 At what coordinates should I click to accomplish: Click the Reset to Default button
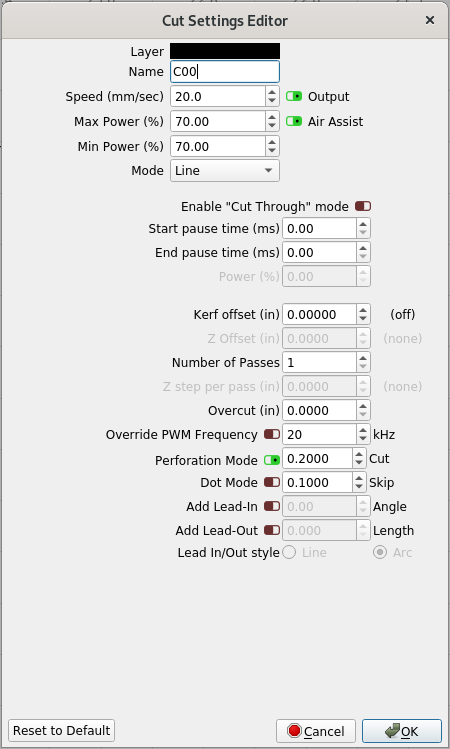point(62,730)
